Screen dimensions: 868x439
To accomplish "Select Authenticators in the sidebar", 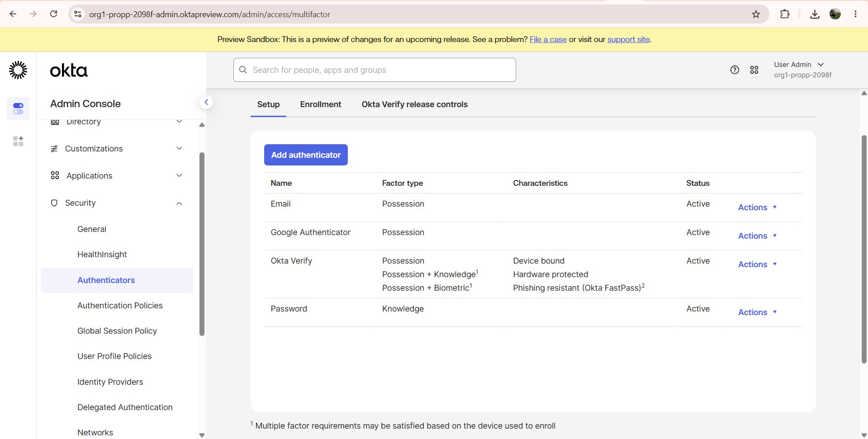I will point(117,280).
